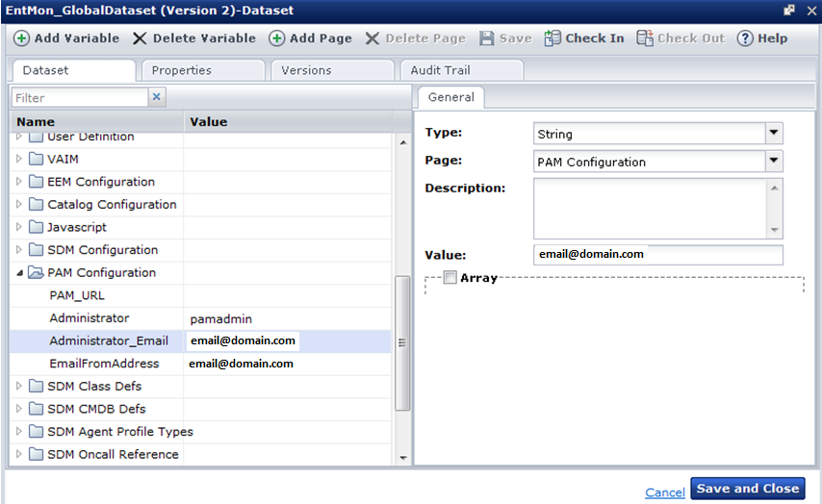Switch to the Properties tab

pyautogui.click(x=202, y=70)
